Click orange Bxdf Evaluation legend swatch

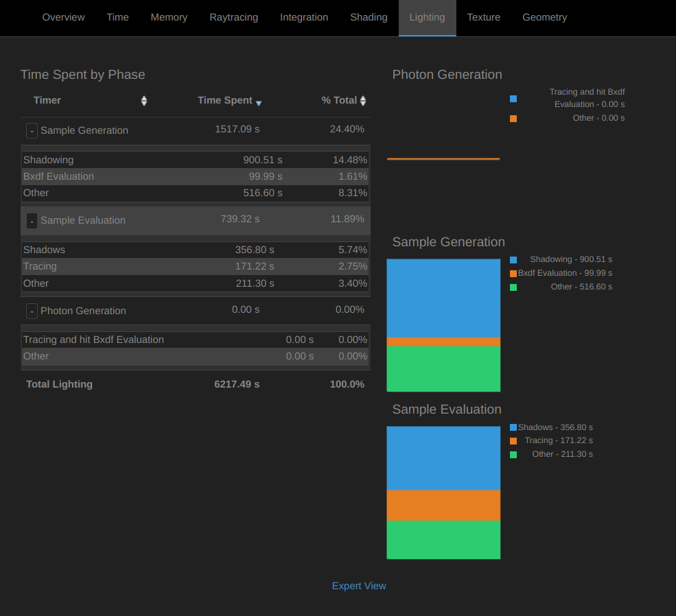pos(513,274)
